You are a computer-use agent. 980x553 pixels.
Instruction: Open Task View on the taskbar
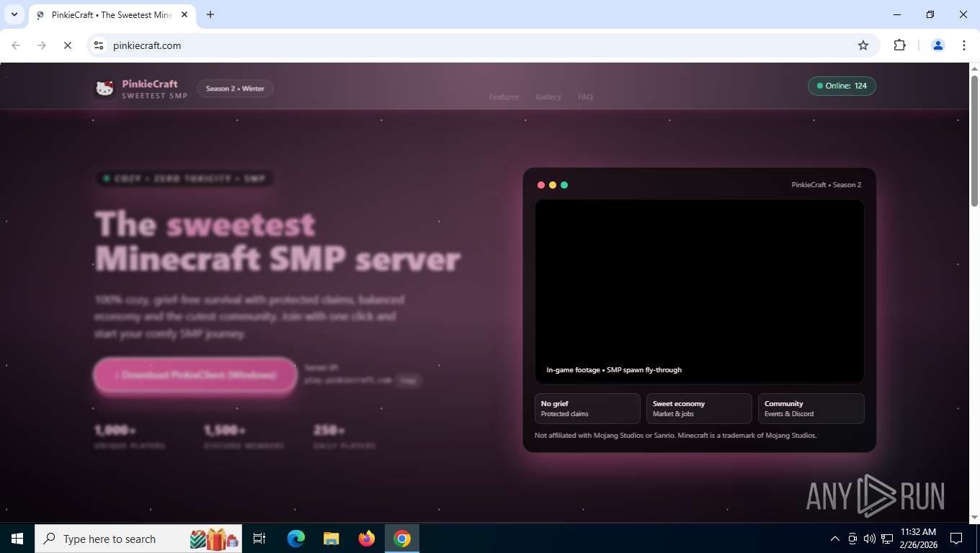coord(259,539)
